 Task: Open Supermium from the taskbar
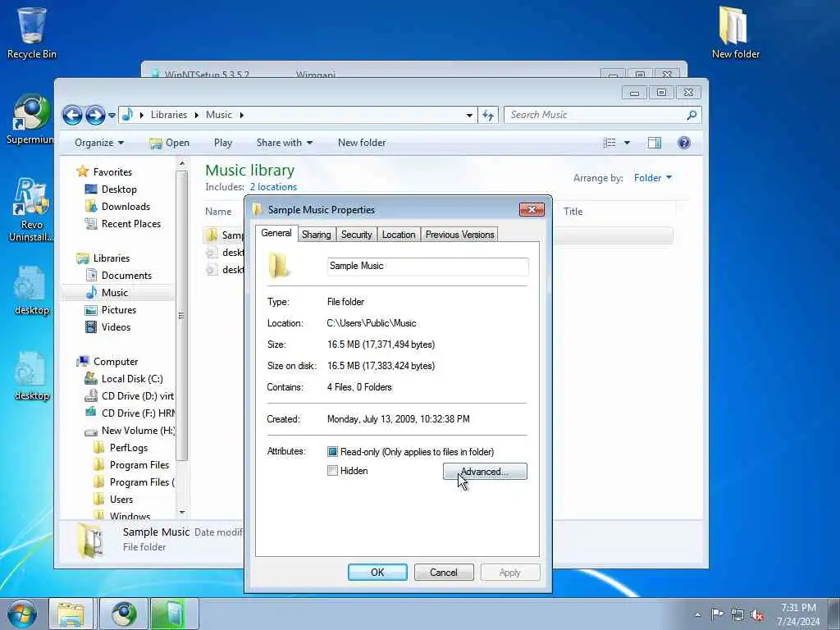click(124, 614)
